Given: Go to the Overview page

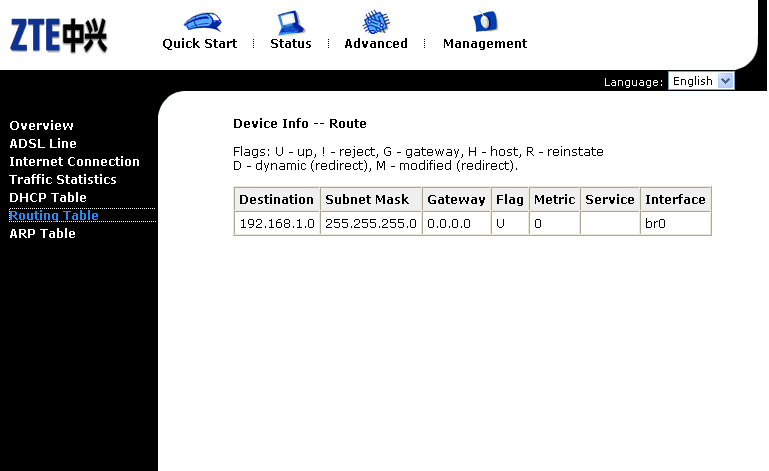Looking at the screenshot, I should click(42, 126).
